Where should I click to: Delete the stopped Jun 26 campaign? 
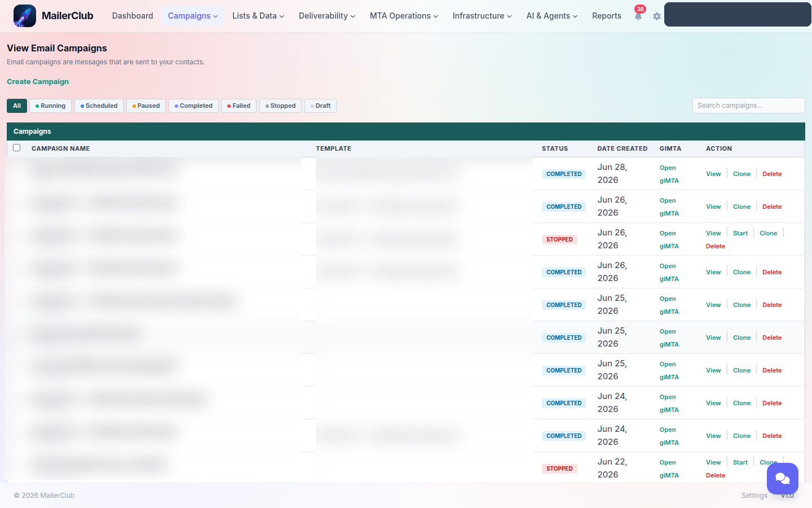pyautogui.click(x=716, y=246)
